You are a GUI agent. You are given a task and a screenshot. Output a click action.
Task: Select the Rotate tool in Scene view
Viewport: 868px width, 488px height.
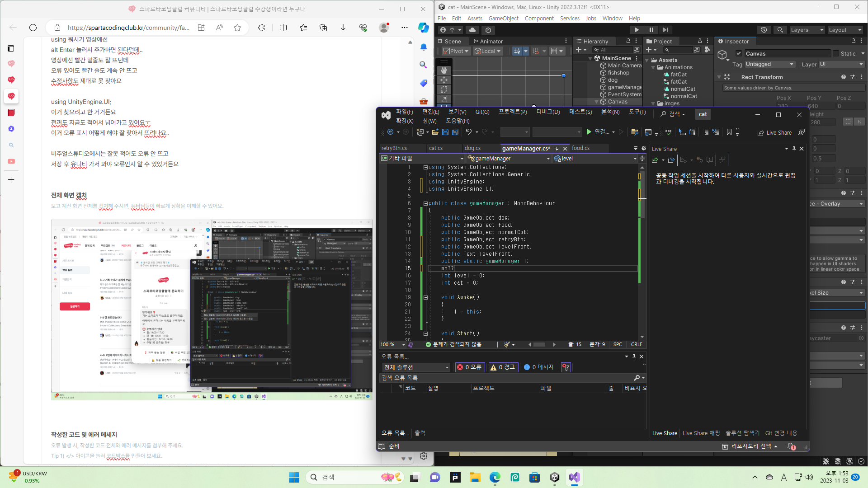point(444,89)
